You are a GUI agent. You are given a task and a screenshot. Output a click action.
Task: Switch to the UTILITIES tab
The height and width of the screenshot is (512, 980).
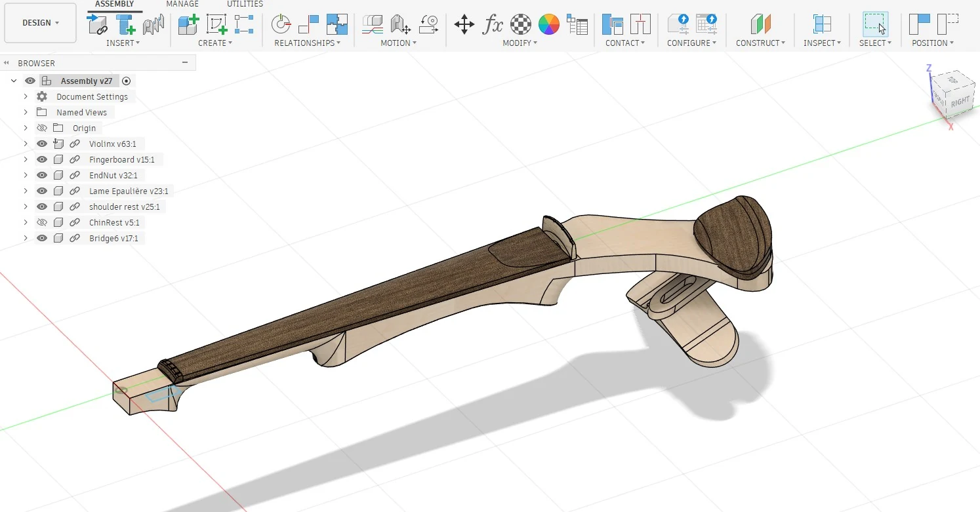tap(245, 4)
